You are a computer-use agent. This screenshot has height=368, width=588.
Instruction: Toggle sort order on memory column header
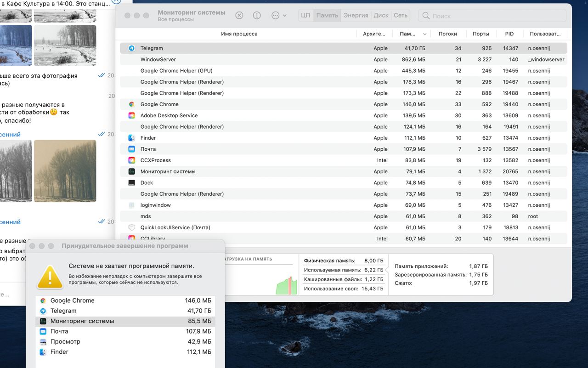point(413,34)
